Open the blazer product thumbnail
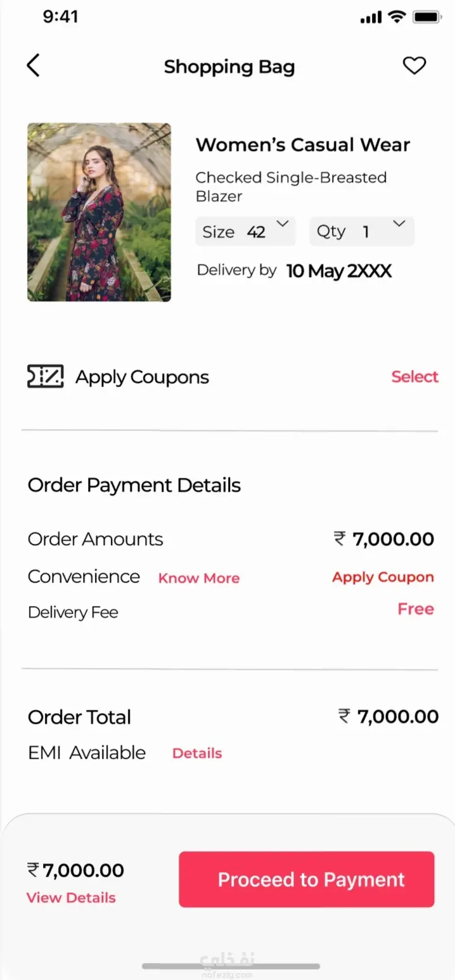This screenshot has height=980, width=455. pyautogui.click(x=99, y=212)
